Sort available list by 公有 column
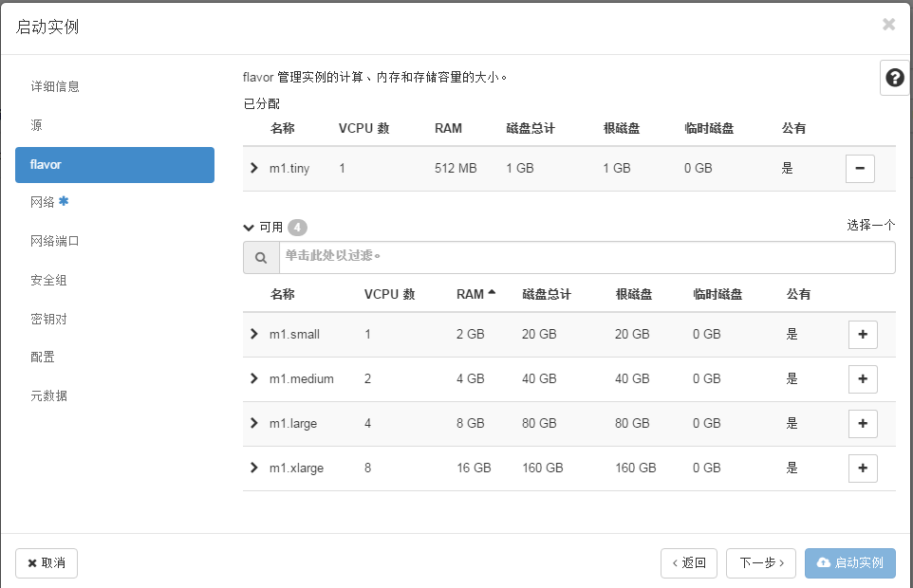 [798, 294]
